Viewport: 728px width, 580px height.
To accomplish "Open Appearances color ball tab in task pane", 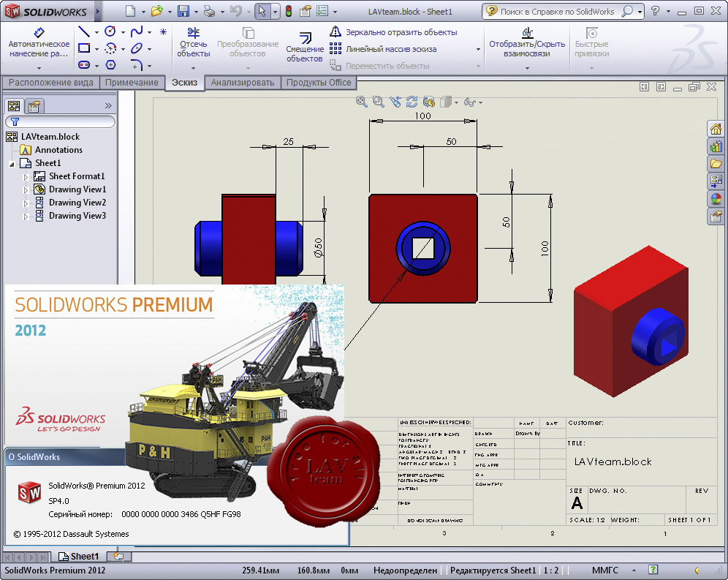I will pos(716,199).
